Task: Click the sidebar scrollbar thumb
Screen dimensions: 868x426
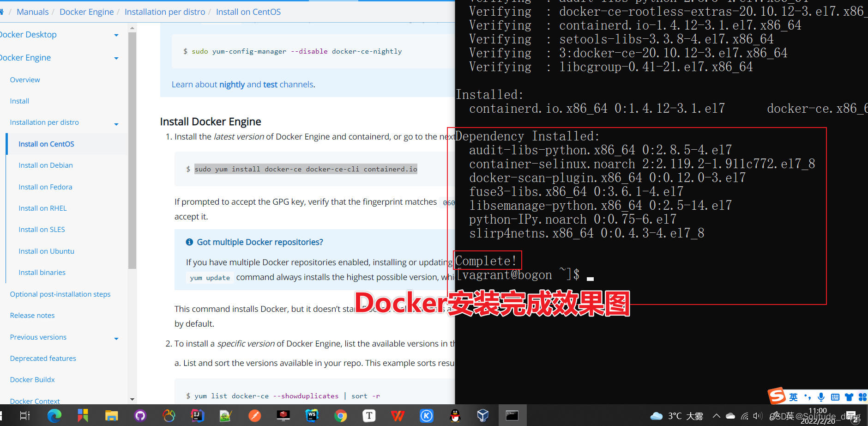Action: point(133,150)
